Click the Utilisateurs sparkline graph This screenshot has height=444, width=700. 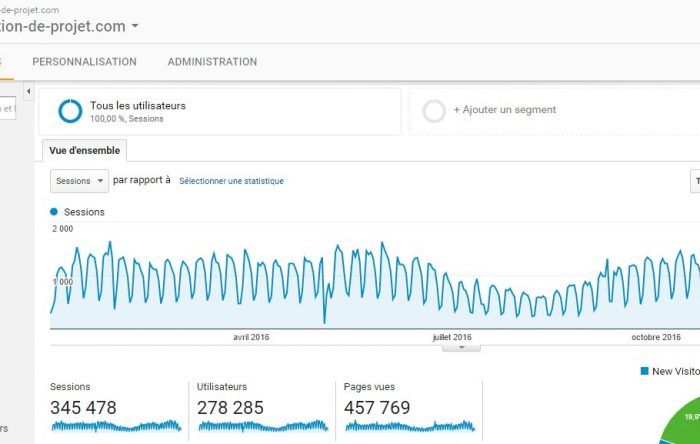tap(263, 426)
